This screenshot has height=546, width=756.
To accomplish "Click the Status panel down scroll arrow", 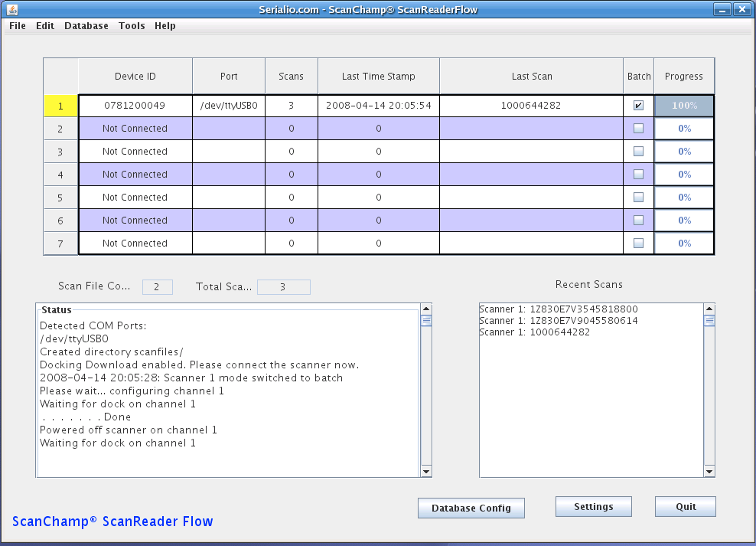I will [426, 472].
